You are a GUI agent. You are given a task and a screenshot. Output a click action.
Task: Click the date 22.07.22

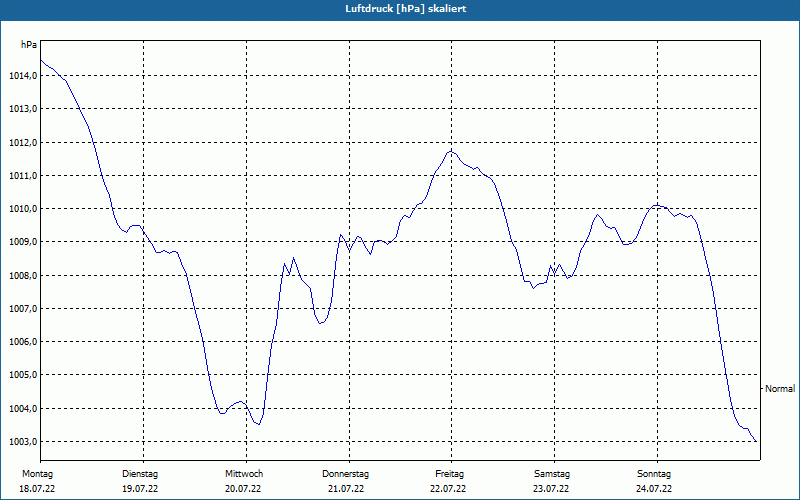(x=448, y=489)
